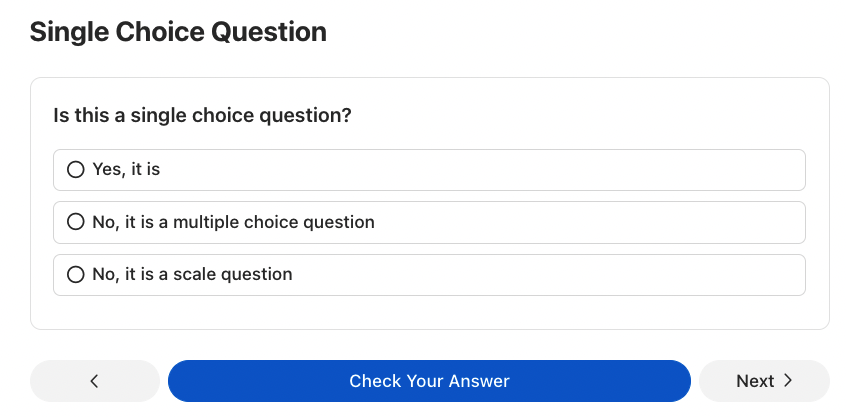Advance with the Next button
Screen dimensions: 846x417
pos(764,381)
